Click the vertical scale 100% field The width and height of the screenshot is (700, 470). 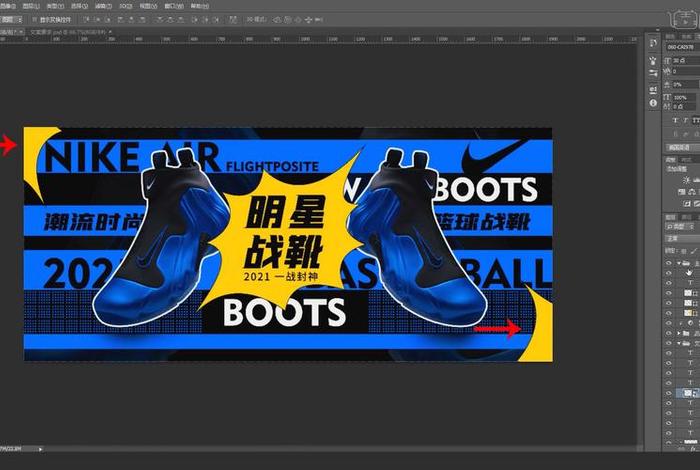pos(686,97)
